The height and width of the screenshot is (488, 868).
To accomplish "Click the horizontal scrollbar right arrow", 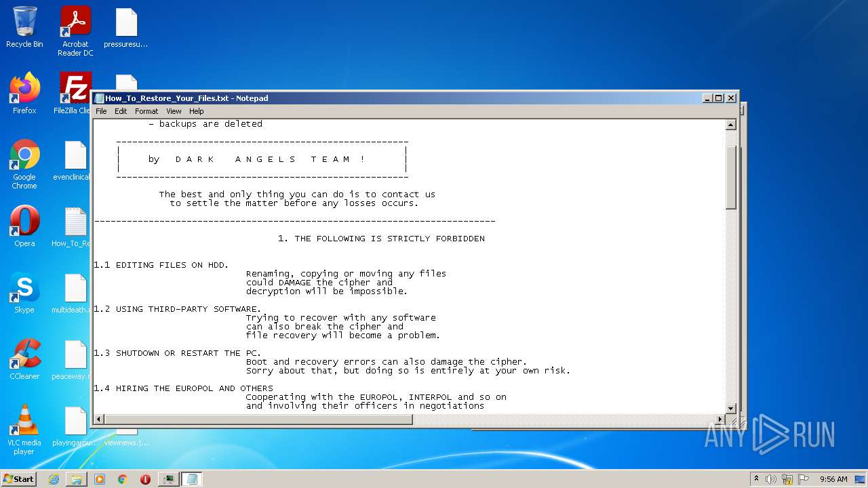I will pos(720,420).
